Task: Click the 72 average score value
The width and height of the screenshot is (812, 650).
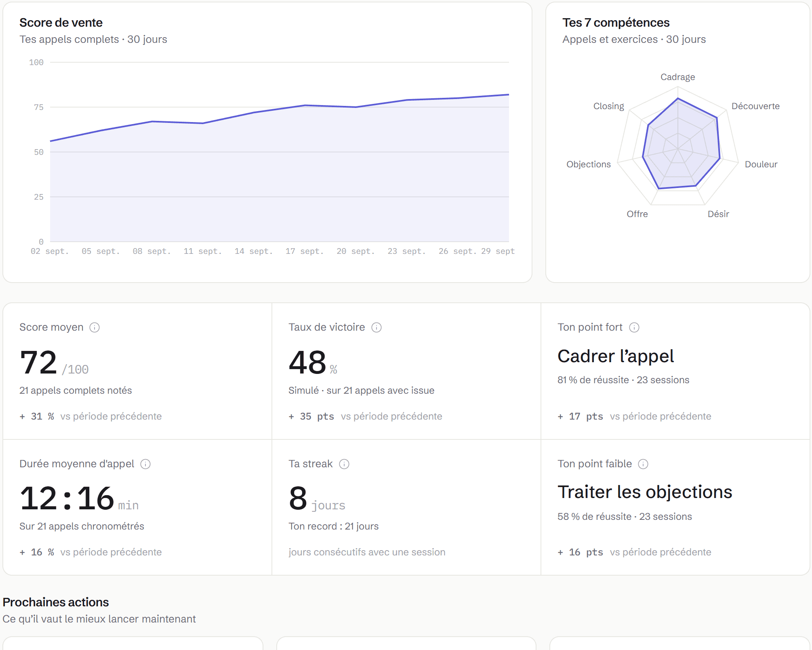Action: pyautogui.click(x=39, y=363)
